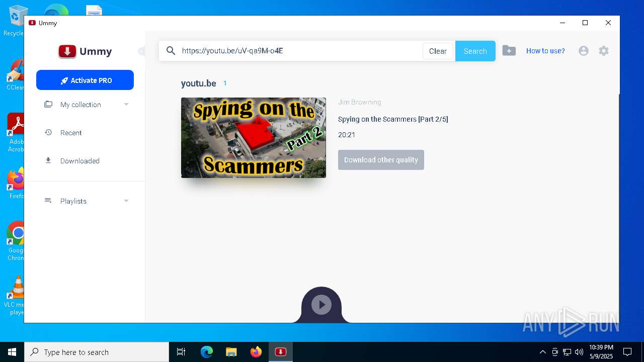The height and width of the screenshot is (362, 644).
Task: Open notification center icon
Action: click(627, 352)
